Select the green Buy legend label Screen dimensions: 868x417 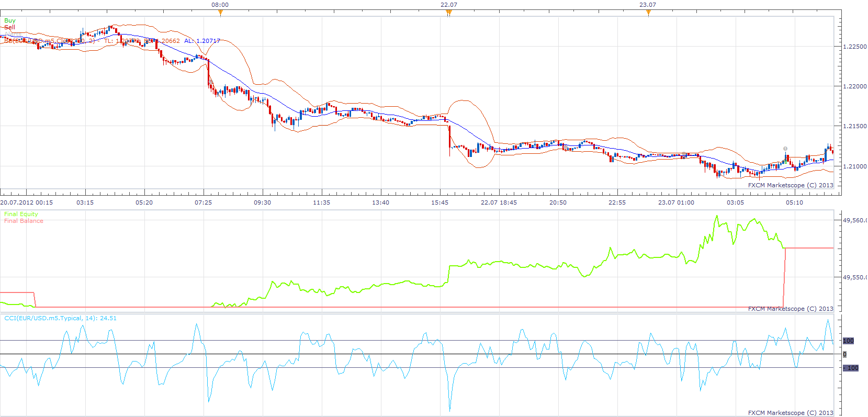[x=10, y=20]
